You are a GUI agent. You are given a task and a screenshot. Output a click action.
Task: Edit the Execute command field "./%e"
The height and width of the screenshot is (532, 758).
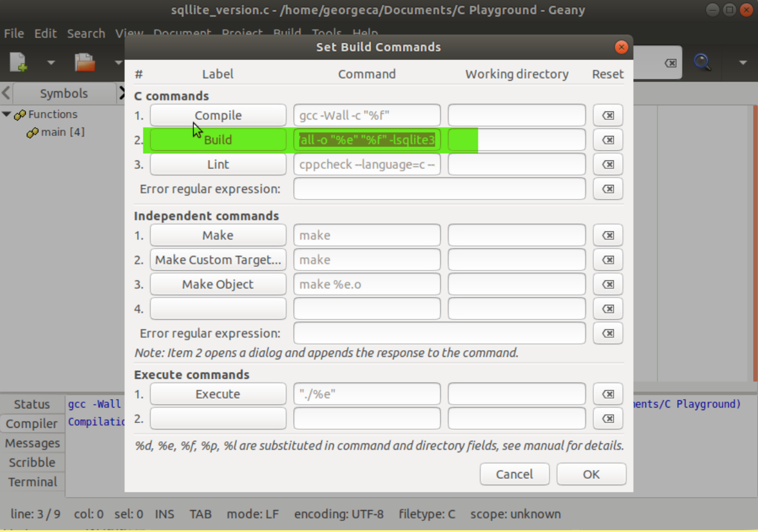[x=367, y=394]
